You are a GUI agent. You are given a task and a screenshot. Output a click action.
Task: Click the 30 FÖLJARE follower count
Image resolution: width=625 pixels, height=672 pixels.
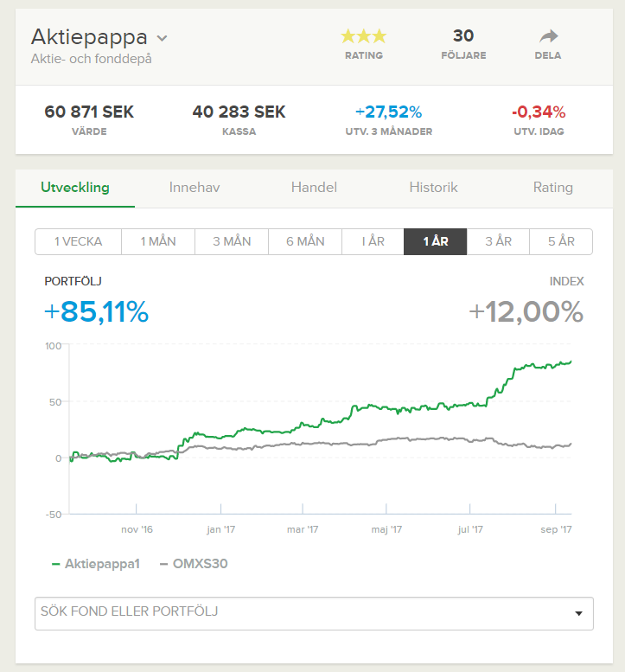point(463,44)
